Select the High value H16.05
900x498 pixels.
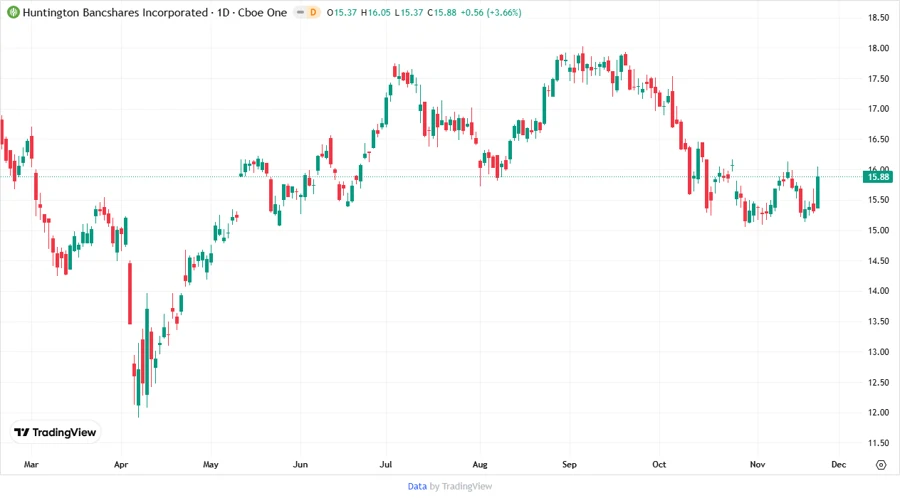pos(375,12)
